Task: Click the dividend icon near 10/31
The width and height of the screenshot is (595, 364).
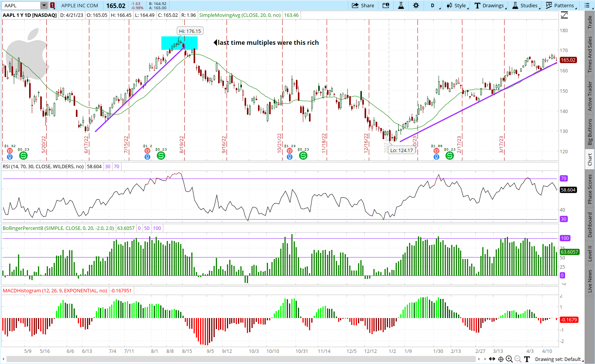Action: pos(303,156)
